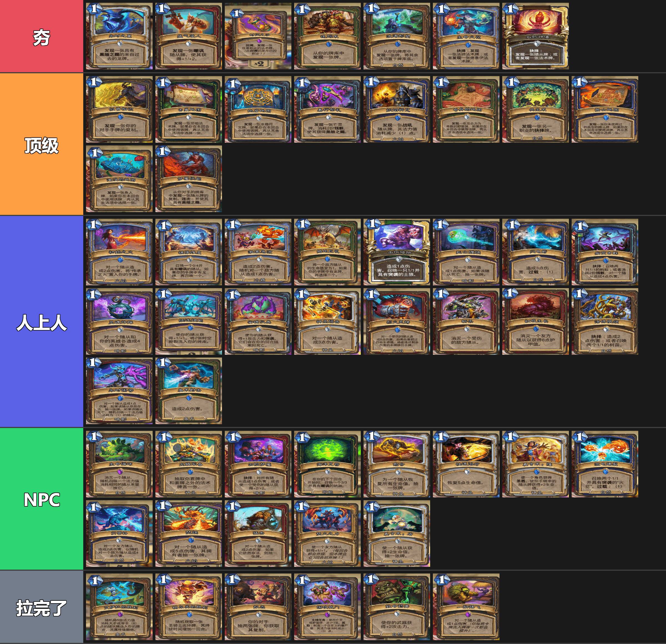Click the 神圣惩击 card
Image resolution: width=666 pixels, height=644 pixels.
click(327, 321)
